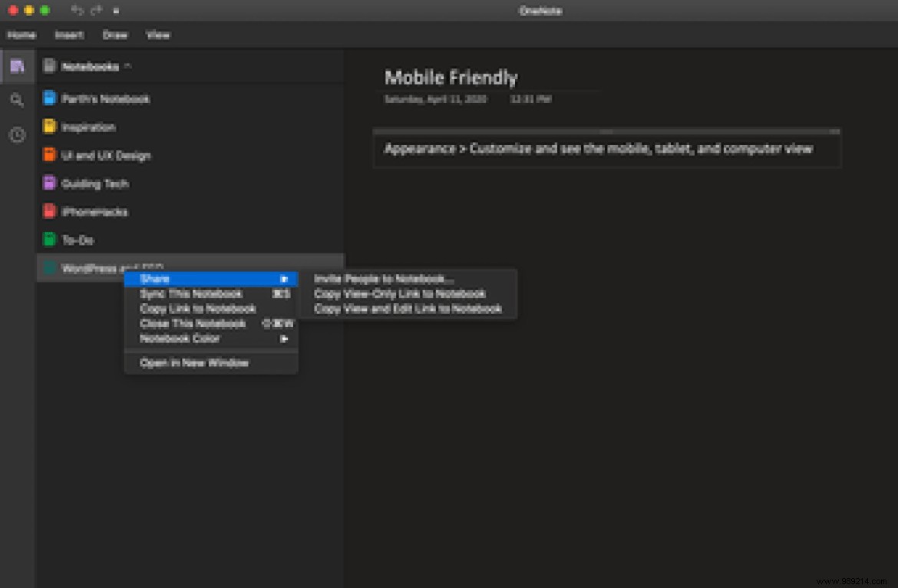Viewport: 898px width, 588px height.
Task: Select the Guiding Tech notebook color swatch
Action: tap(51, 183)
